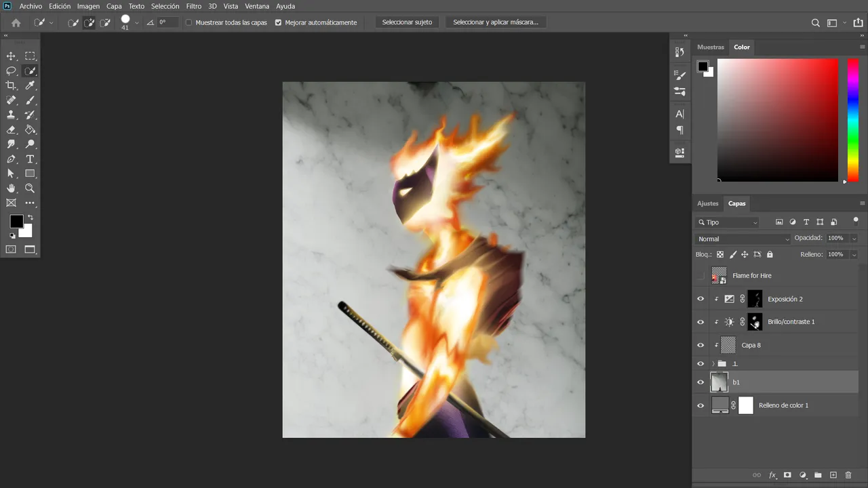This screenshot has height=488, width=868.
Task: Select the Zoom tool in toolbar
Action: [30, 188]
